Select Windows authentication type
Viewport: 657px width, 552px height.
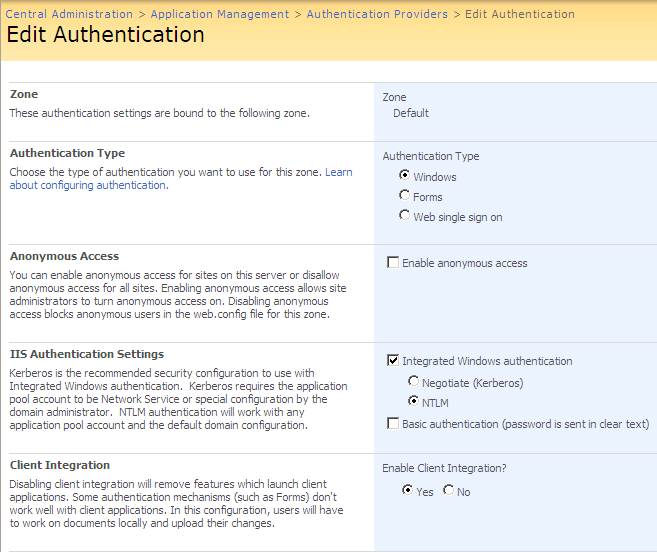[x=404, y=175]
